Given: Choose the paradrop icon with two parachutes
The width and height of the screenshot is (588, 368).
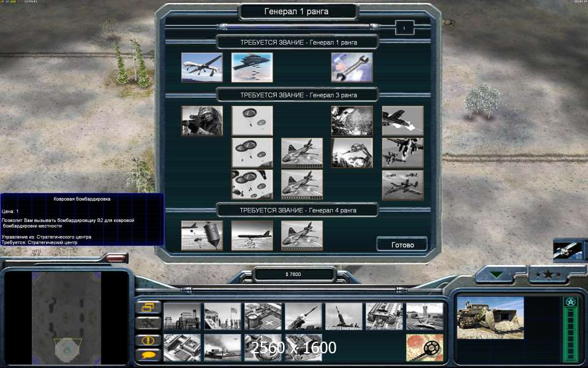Looking at the screenshot, I should point(252,121).
